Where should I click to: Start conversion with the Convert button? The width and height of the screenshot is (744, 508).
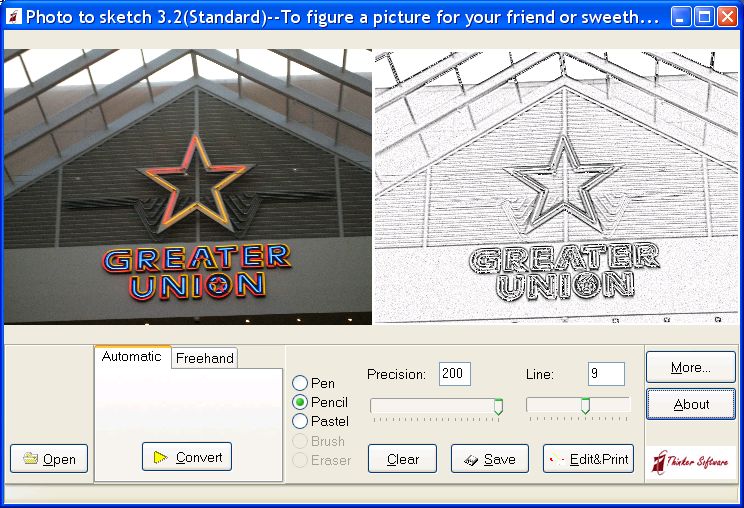tap(187, 457)
